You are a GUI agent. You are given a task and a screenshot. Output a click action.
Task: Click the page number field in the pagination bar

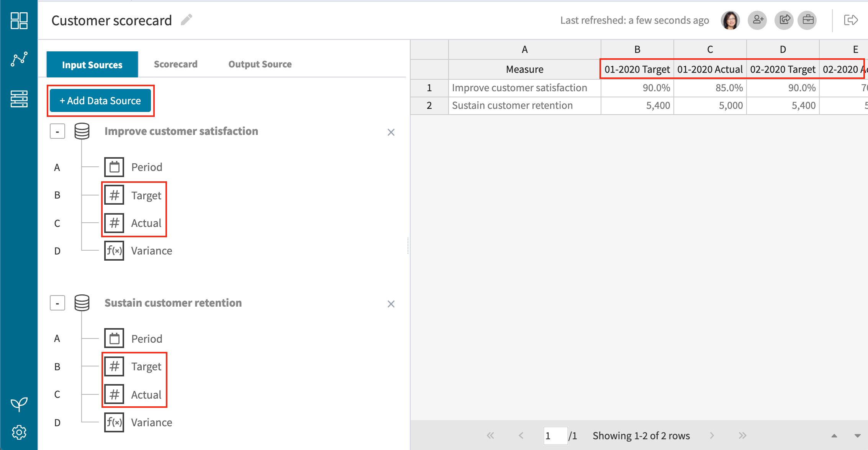point(555,435)
